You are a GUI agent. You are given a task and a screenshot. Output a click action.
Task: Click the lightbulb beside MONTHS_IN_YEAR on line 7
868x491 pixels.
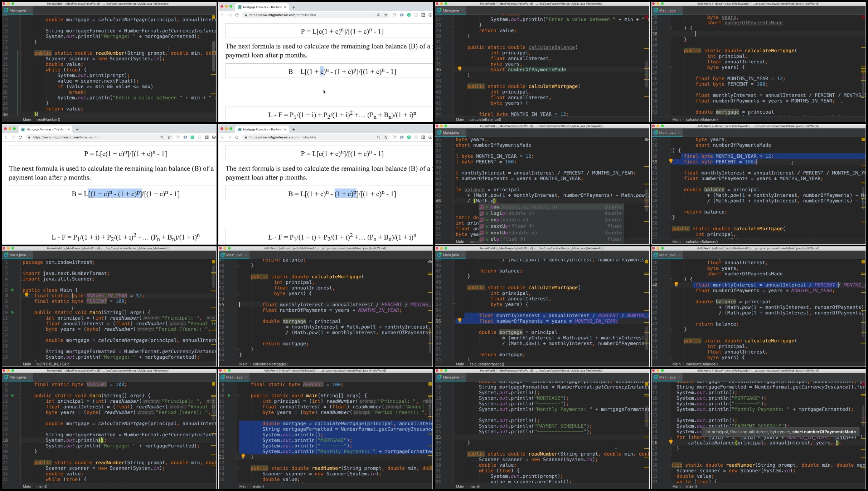(x=26, y=295)
